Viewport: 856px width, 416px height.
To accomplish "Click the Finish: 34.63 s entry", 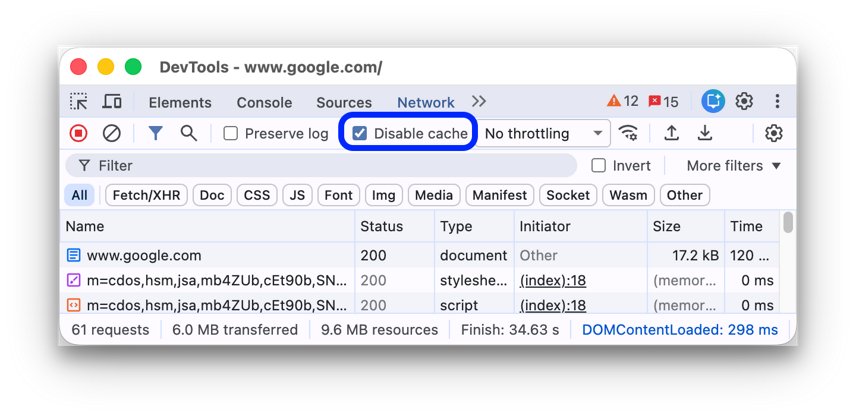I will click(510, 330).
